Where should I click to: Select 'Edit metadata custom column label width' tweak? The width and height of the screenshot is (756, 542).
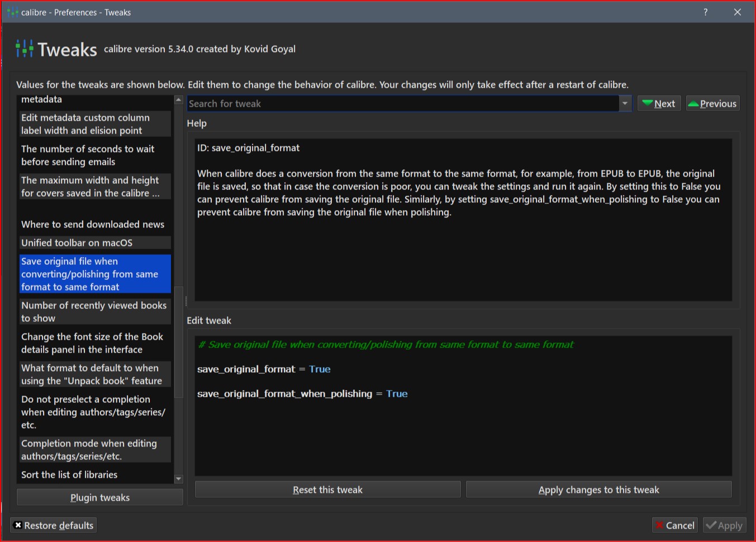coord(94,124)
